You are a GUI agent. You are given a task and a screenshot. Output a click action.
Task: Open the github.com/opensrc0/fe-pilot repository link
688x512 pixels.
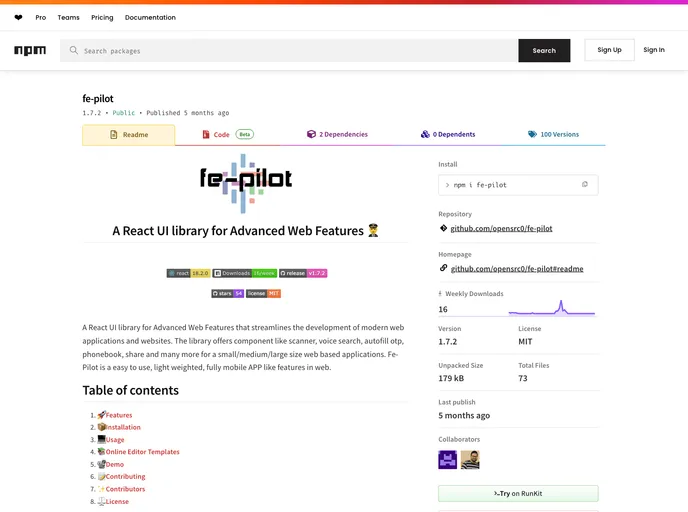pos(501,229)
